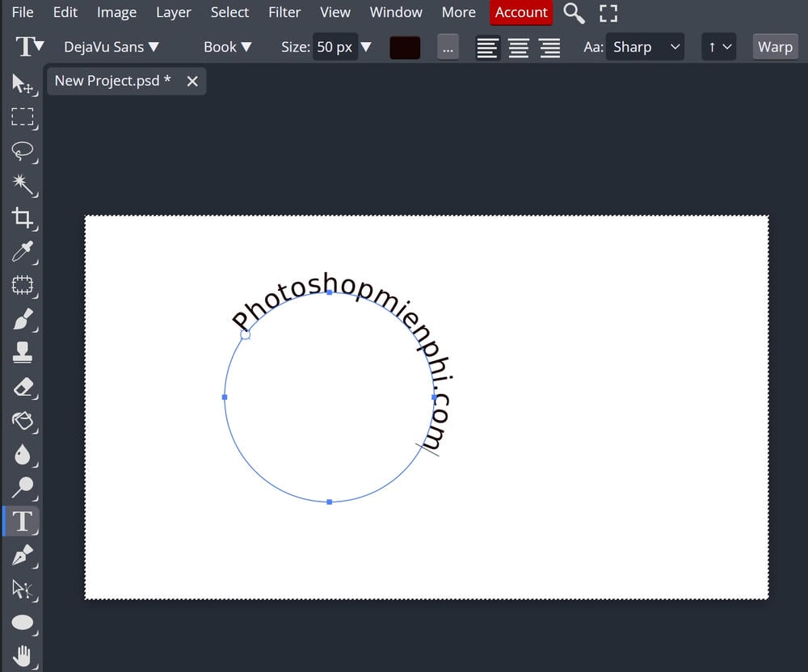Click the red Account button

coord(521,12)
